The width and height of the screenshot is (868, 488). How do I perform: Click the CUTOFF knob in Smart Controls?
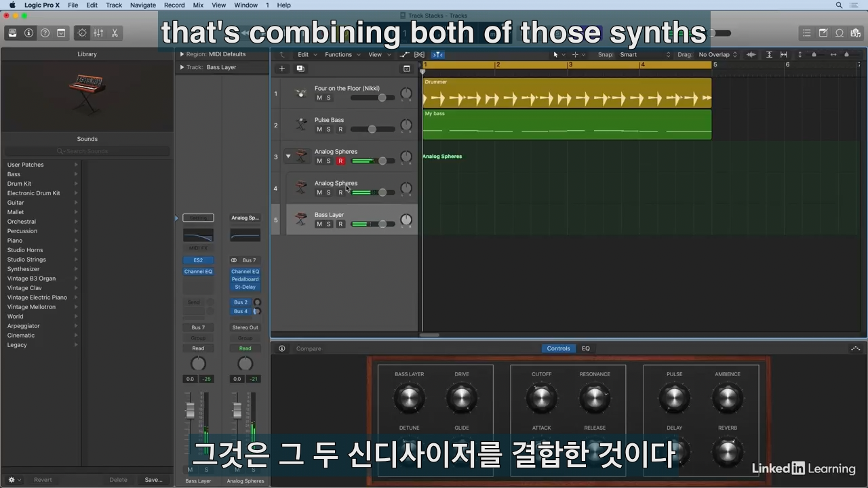(541, 399)
